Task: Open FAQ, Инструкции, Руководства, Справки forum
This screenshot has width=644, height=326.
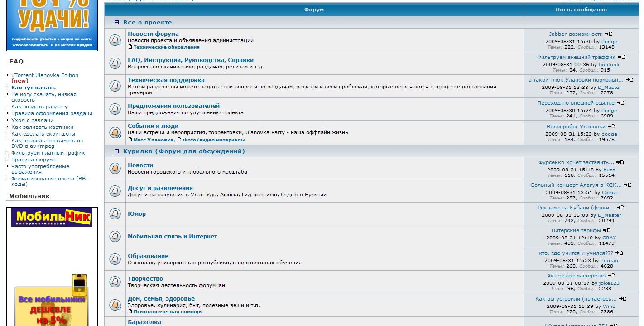Action: [191, 60]
